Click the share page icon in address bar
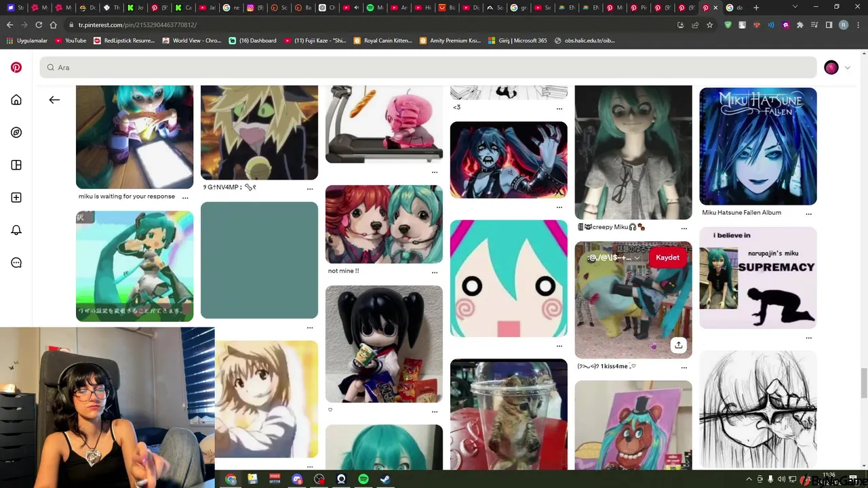This screenshot has height=488, width=868. pos(695,25)
